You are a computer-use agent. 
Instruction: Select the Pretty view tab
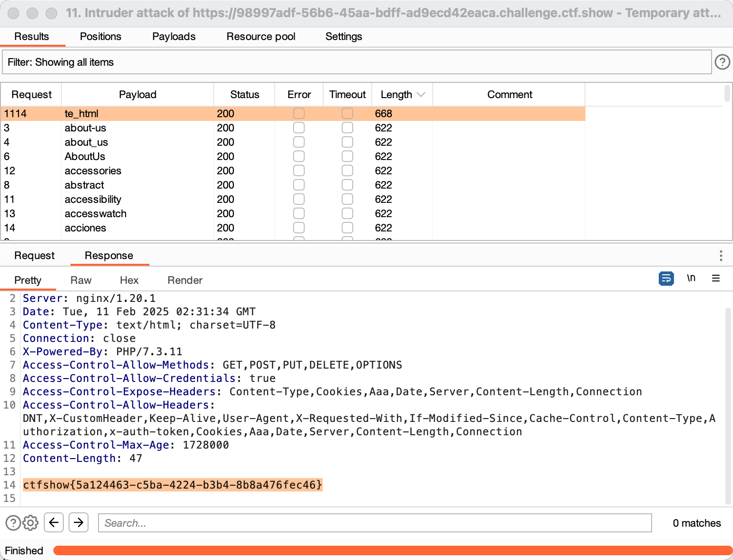click(28, 280)
